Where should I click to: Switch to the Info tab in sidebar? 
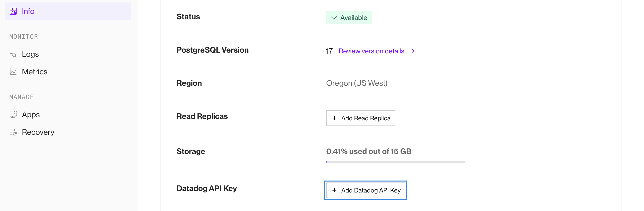(x=28, y=11)
